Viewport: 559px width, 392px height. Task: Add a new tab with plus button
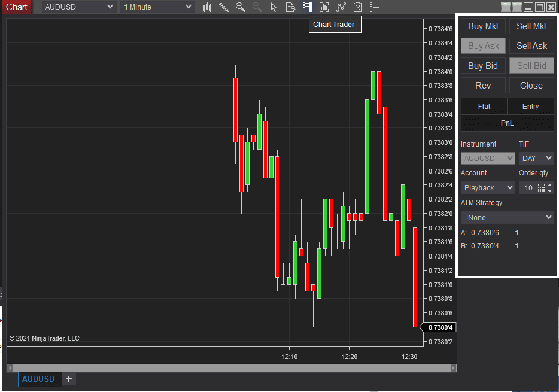click(69, 379)
